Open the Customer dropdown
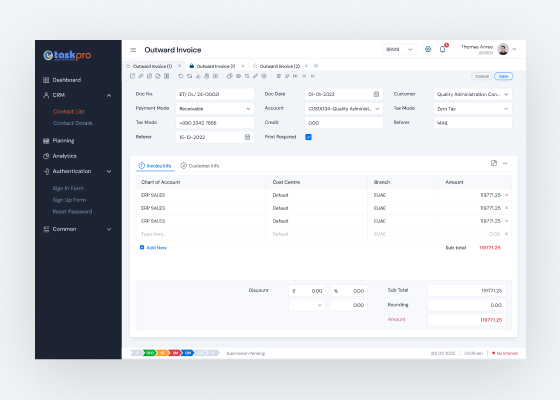 click(473, 94)
